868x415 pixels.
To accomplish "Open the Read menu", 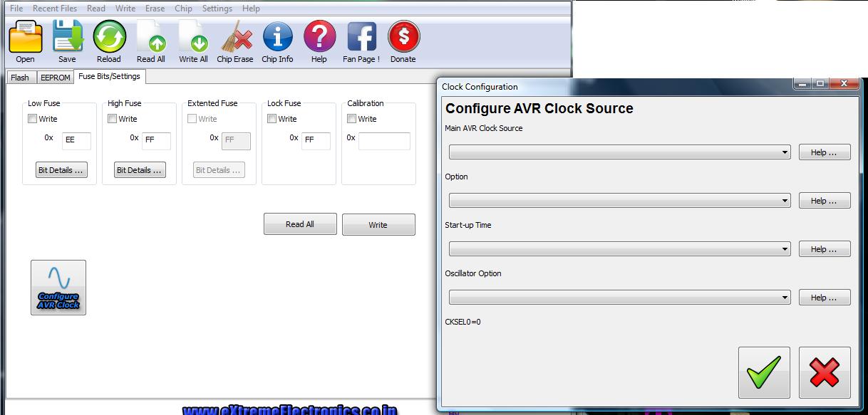I will point(96,9).
